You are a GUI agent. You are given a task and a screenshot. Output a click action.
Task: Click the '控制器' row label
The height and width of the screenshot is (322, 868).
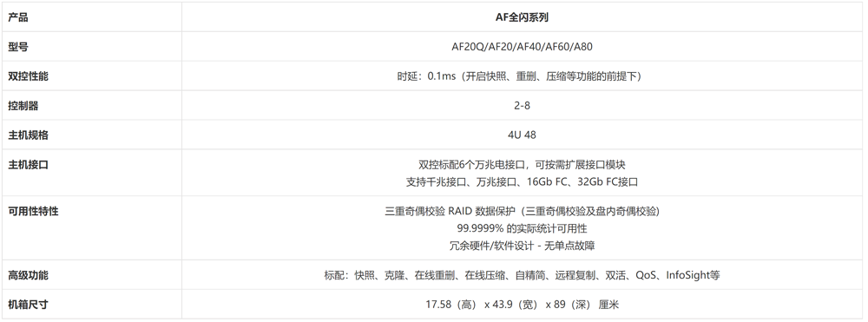tap(23, 106)
